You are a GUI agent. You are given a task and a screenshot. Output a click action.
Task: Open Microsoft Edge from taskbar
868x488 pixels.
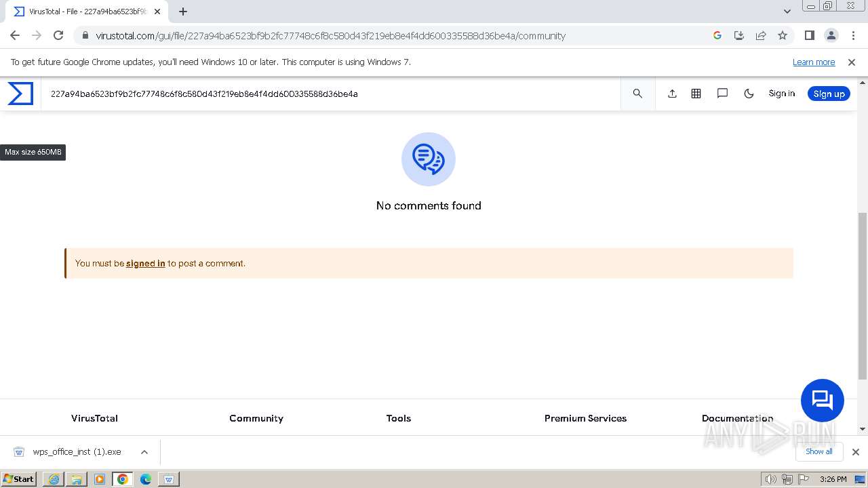point(146,479)
